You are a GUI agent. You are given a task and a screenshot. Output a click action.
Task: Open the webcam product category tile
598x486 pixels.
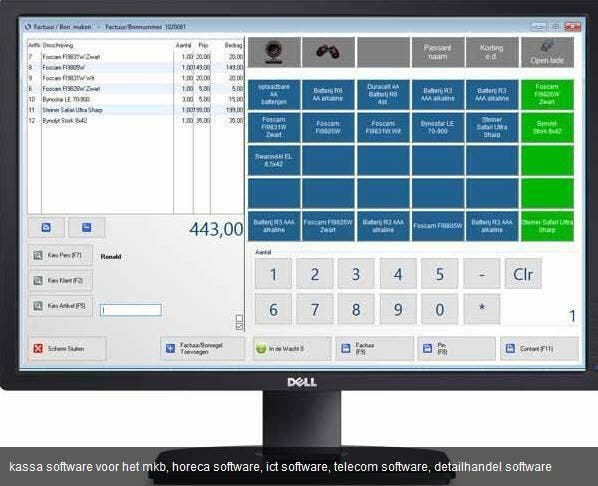[x=274, y=52]
